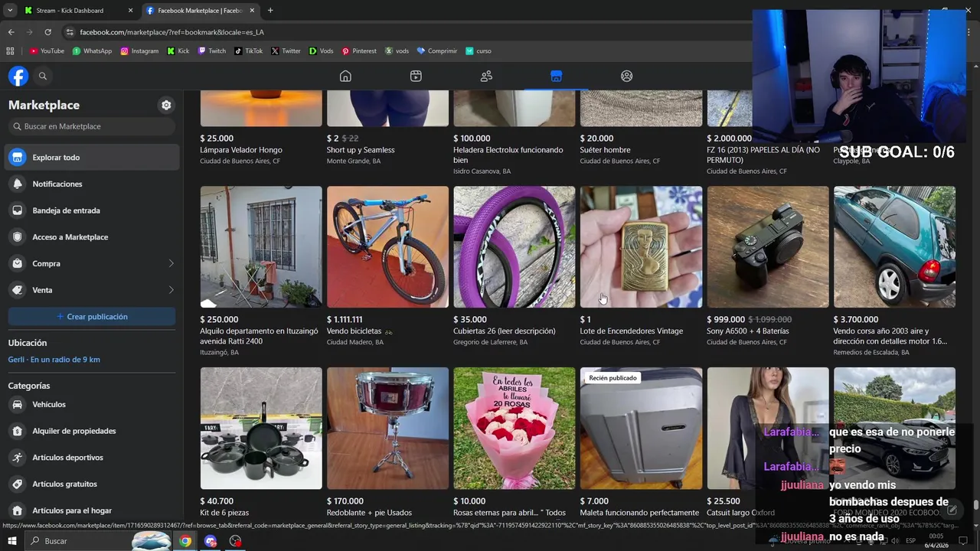Click the FZ 16 (2013) listing title
Screen dimensions: 980x551
[x=763, y=155]
